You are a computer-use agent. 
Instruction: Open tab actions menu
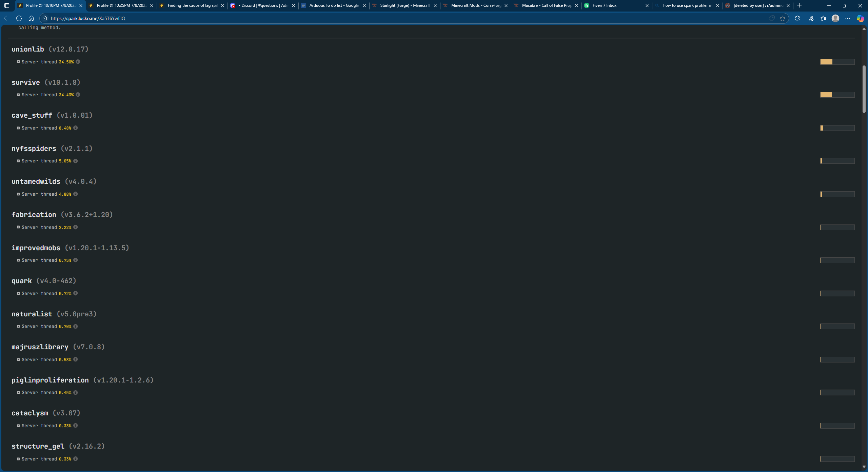7,5
